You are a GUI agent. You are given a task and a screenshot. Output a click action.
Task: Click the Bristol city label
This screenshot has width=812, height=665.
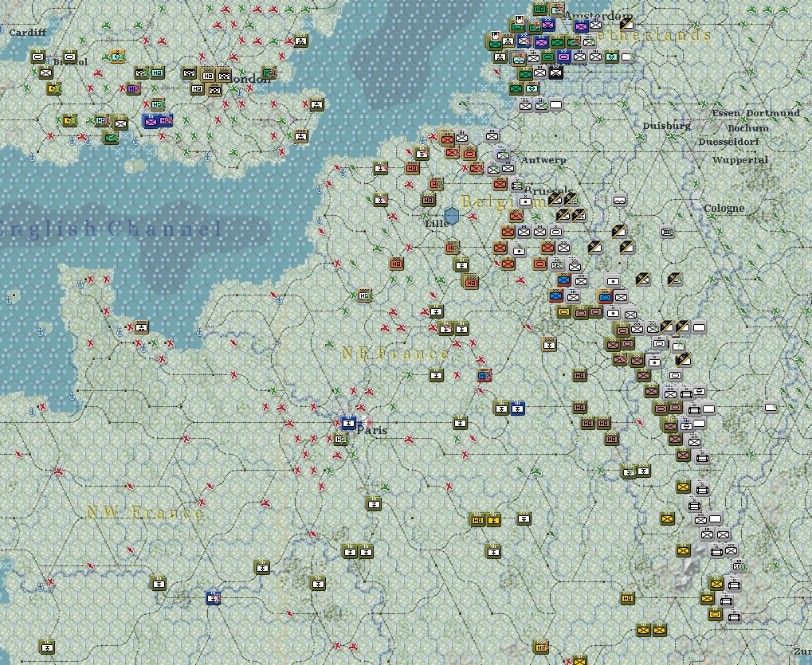(x=70, y=62)
